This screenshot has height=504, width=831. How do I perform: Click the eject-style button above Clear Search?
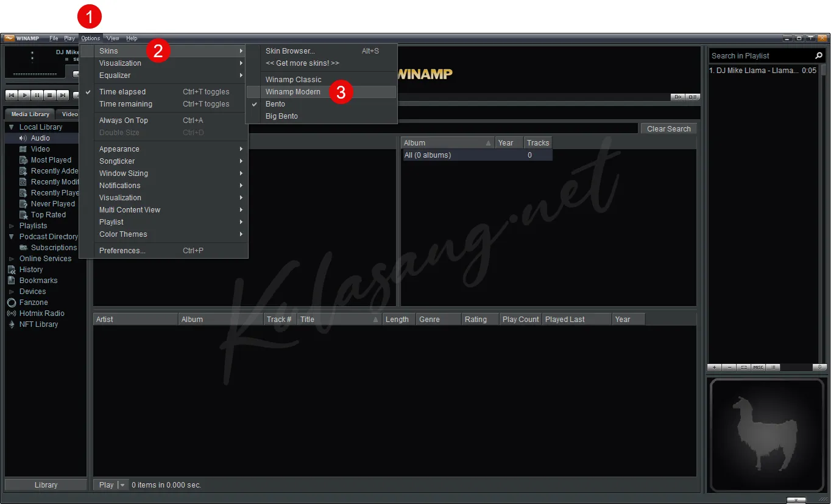click(x=677, y=97)
